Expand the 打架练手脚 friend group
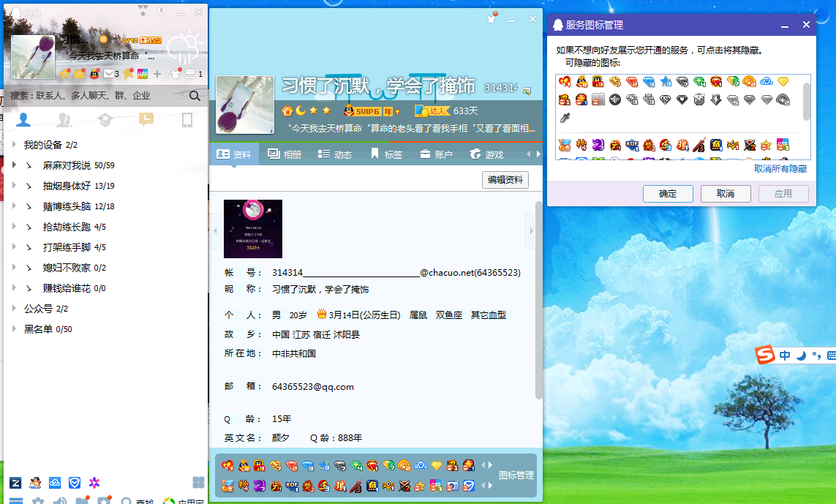 pyautogui.click(x=15, y=247)
